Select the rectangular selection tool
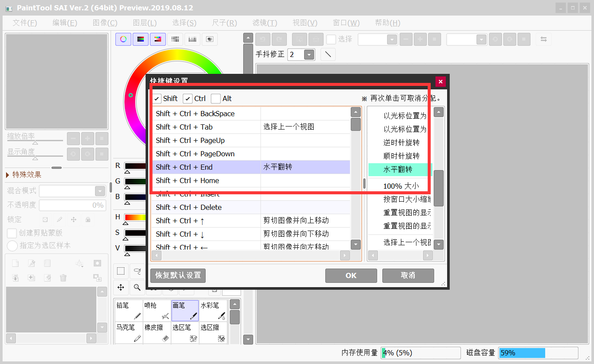This screenshot has height=364, width=594. click(121, 271)
